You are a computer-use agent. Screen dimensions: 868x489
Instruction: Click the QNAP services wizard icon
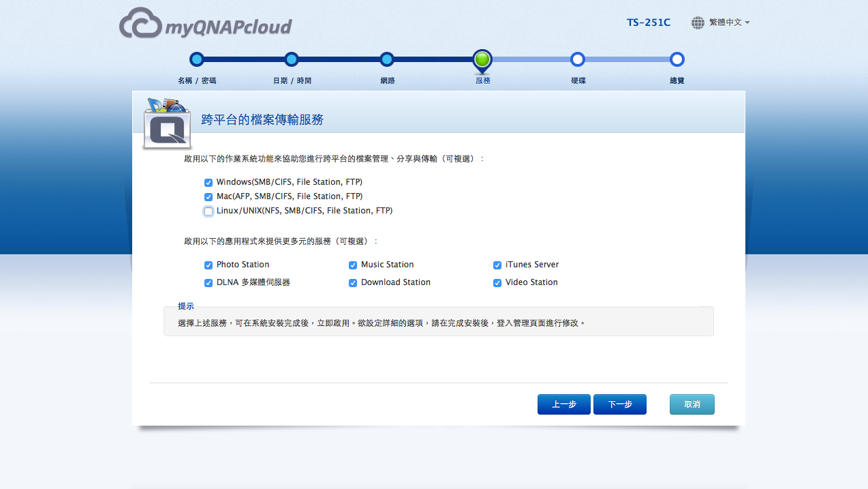pyautogui.click(x=167, y=123)
